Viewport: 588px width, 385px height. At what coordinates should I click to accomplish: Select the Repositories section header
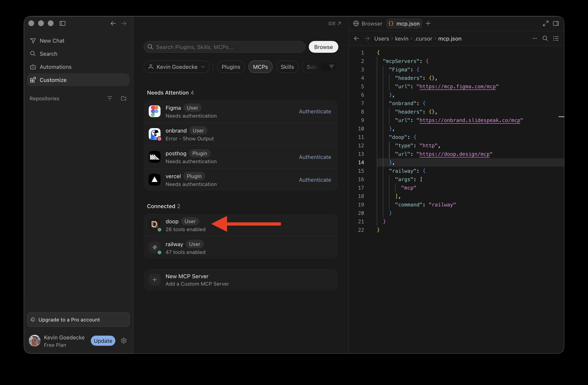click(x=45, y=99)
